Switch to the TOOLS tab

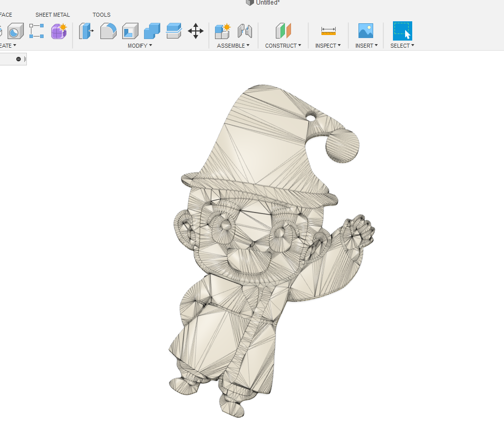point(101,15)
